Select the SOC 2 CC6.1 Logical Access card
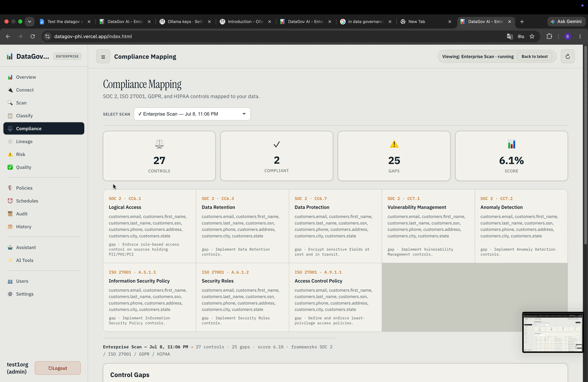 (x=149, y=226)
